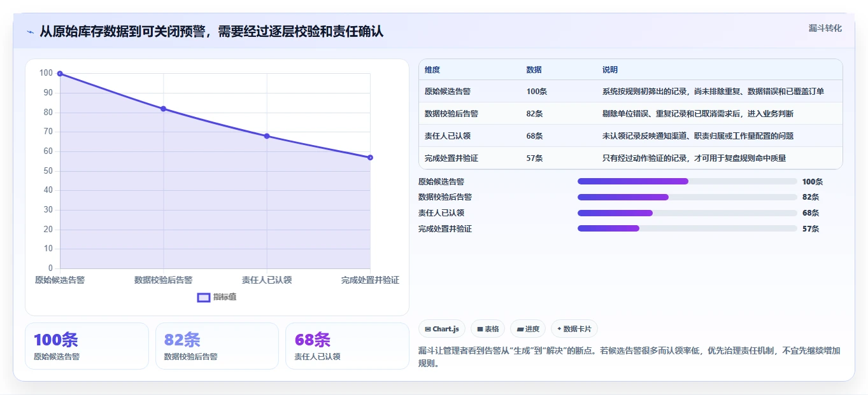Click the 数据 table column header
868x395 pixels.
click(x=534, y=70)
